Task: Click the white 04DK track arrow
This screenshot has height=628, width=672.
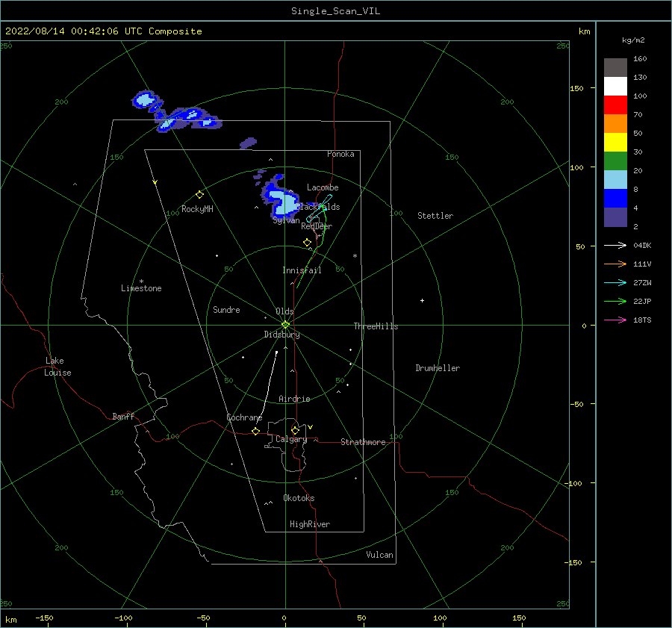Action: [x=615, y=245]
